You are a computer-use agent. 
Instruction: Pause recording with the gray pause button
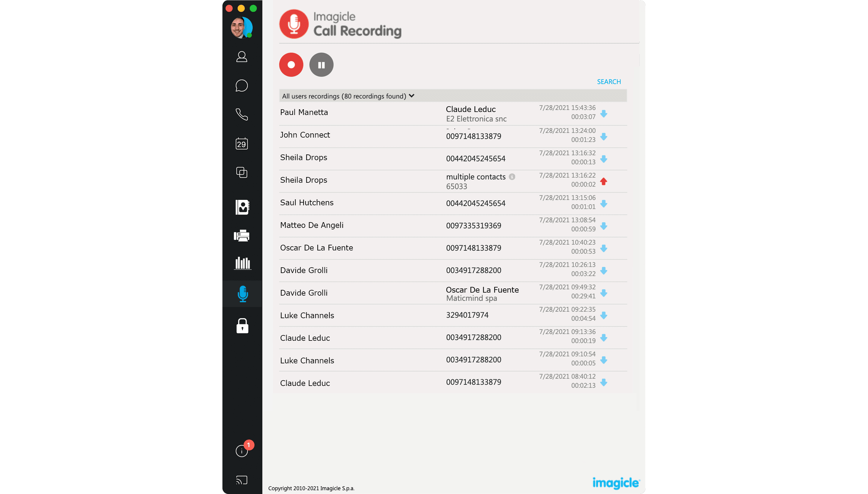321,65
